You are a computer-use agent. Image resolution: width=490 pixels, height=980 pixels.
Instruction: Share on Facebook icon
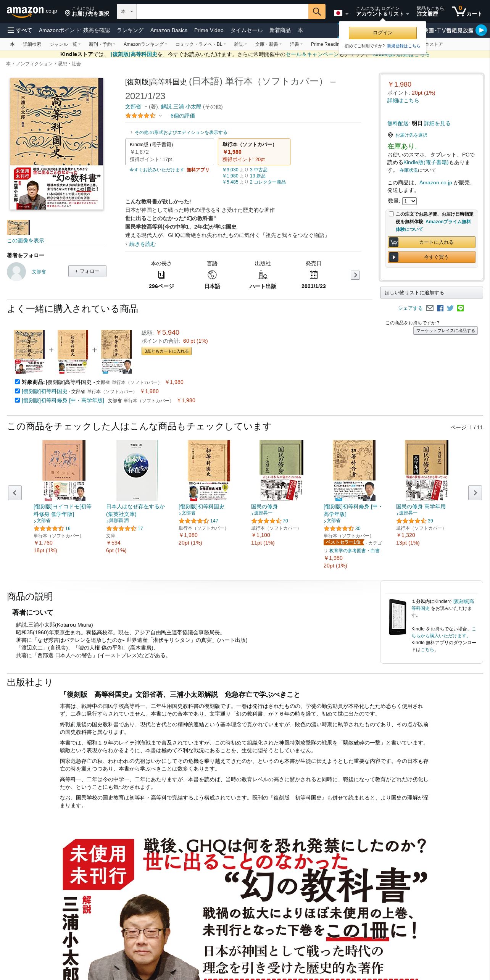440,308
